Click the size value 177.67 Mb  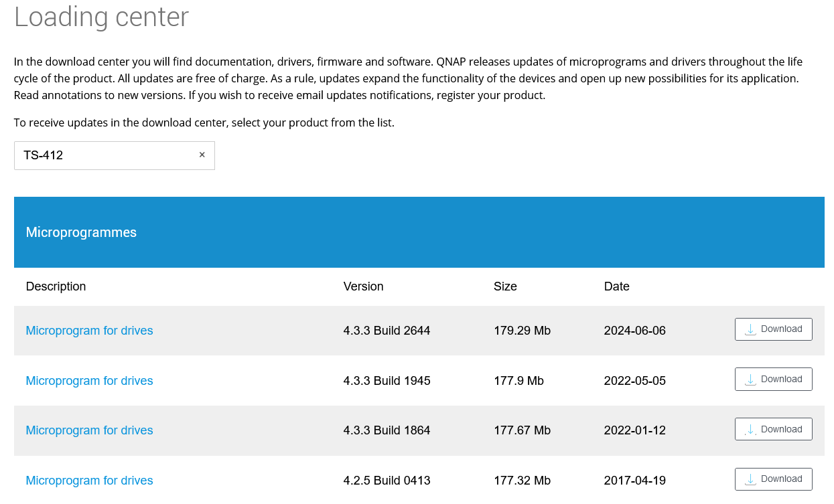522,430
